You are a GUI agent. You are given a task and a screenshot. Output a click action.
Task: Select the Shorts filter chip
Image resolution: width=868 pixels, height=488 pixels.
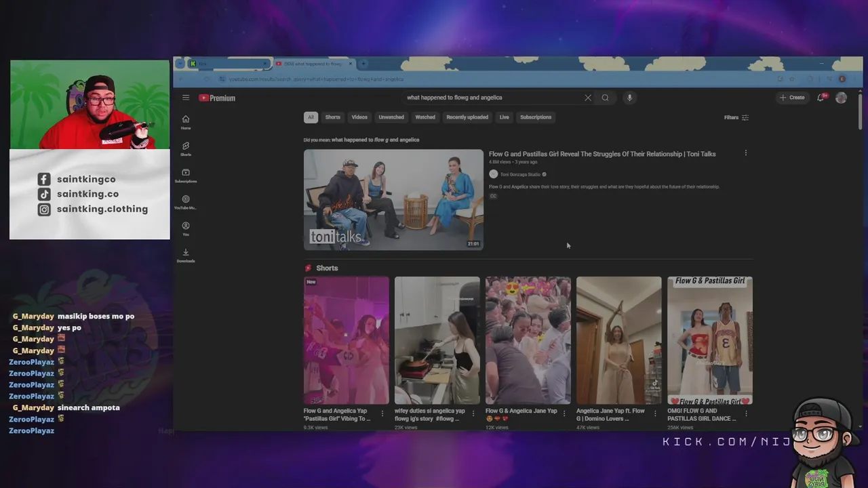332,117
